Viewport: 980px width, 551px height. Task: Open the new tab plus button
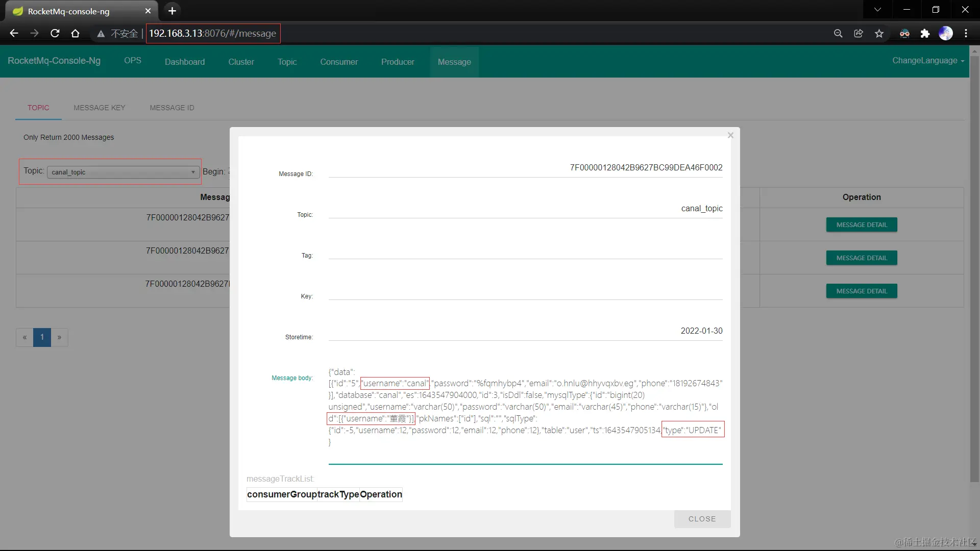[172, 11]
